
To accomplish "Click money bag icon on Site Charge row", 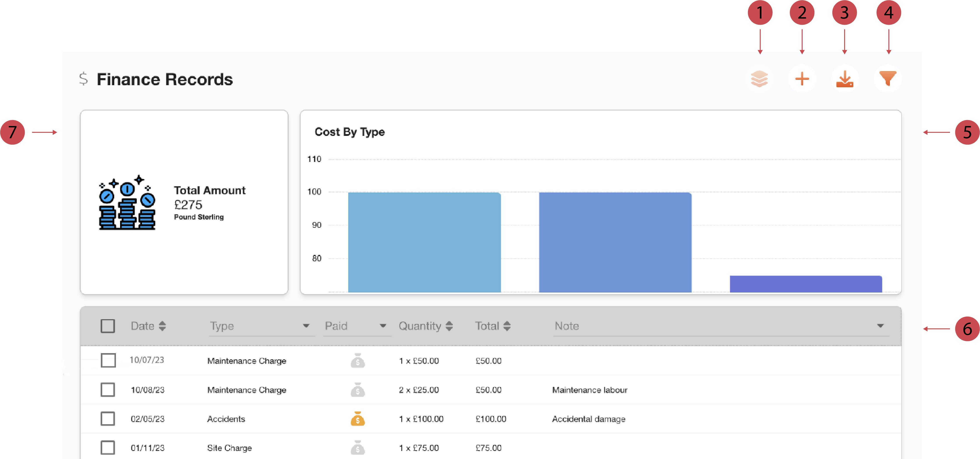I will 358,448.
